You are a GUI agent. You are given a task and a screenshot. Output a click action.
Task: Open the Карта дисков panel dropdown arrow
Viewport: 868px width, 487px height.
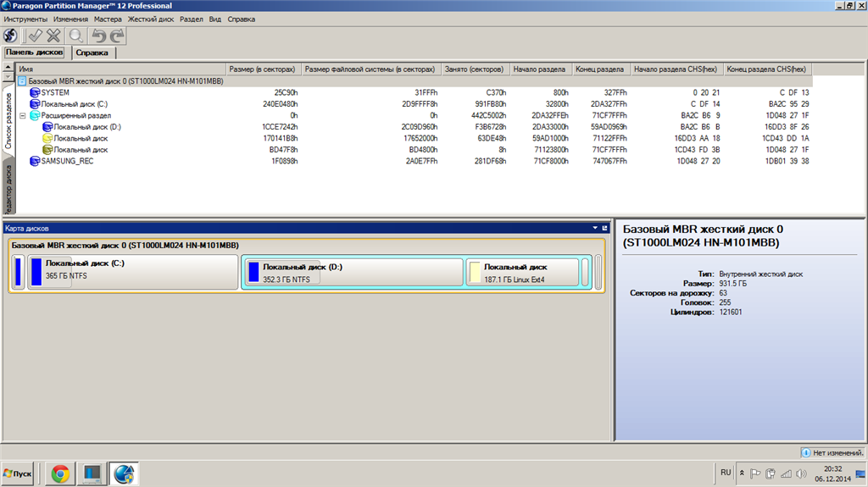pos(595,228)
